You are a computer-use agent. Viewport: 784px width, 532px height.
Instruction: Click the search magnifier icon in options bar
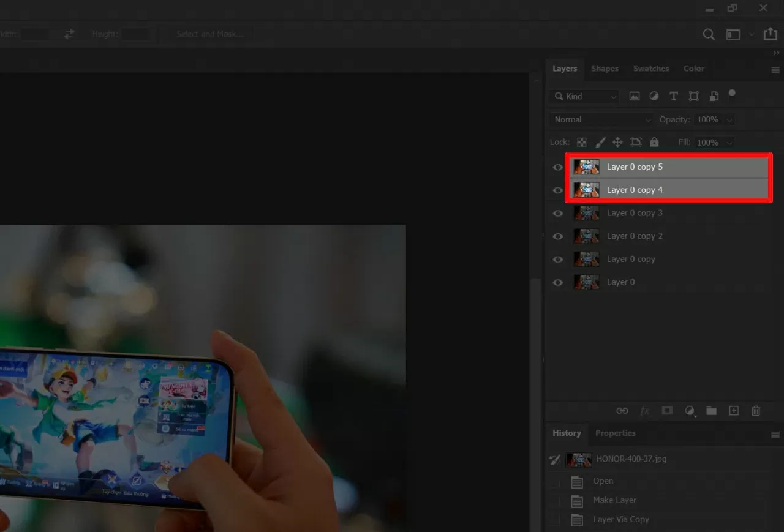point(709,35)
